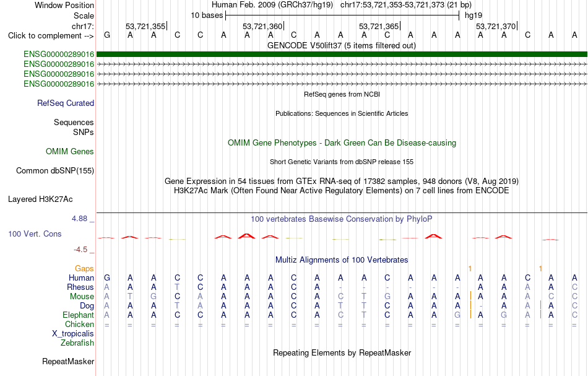Click the hg19 label beside the scale bar
Viewport: 588px width, 376px height.
click(x=473, y=15)
